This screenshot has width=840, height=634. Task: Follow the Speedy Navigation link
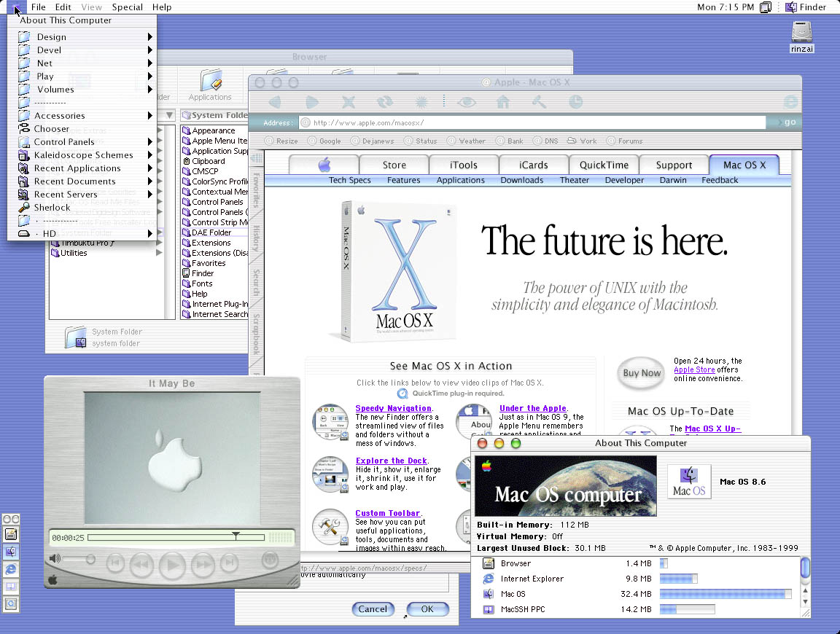[x=393, y=408]
